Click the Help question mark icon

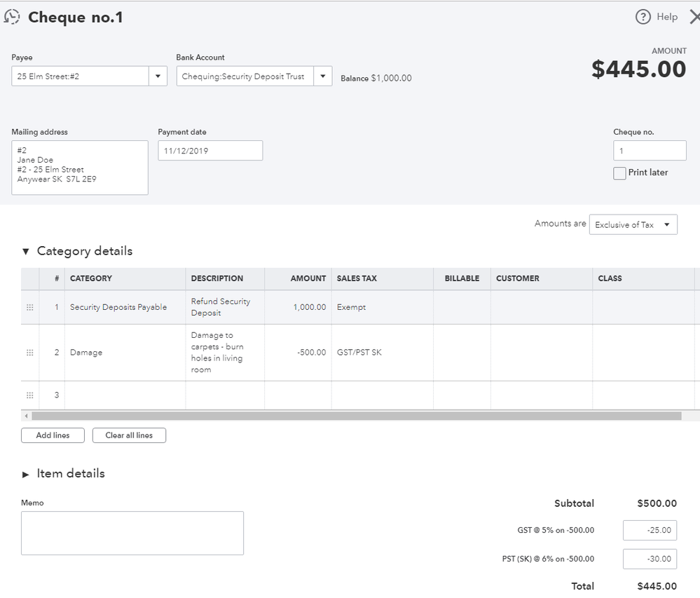[x=643, y=17]
